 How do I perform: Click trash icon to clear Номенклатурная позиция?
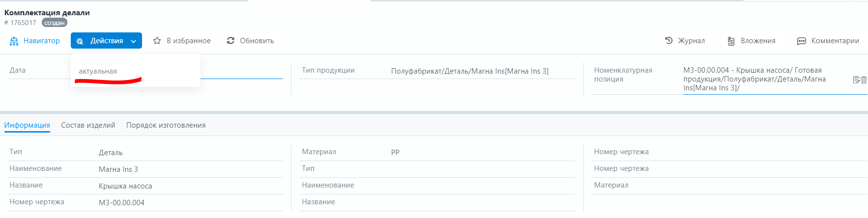(x=864, y=80)
